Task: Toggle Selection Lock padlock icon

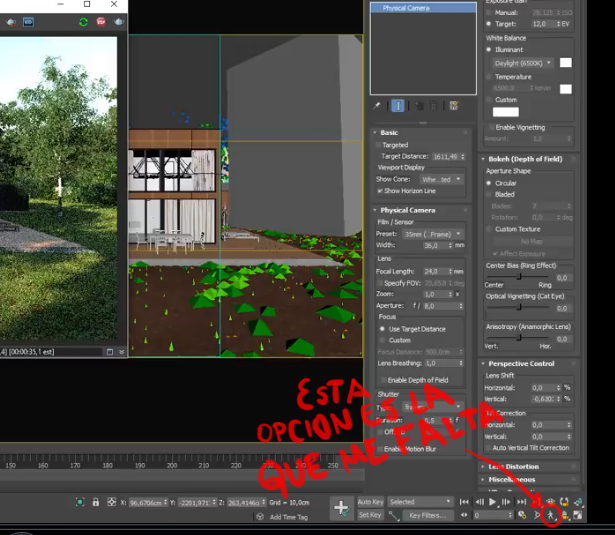Action: pos(96,502)
